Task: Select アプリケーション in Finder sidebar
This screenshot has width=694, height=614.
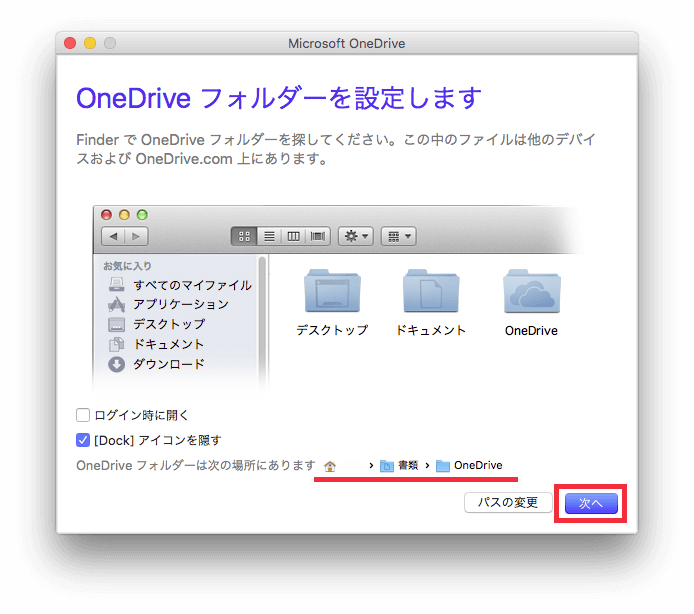Action: 168,304
